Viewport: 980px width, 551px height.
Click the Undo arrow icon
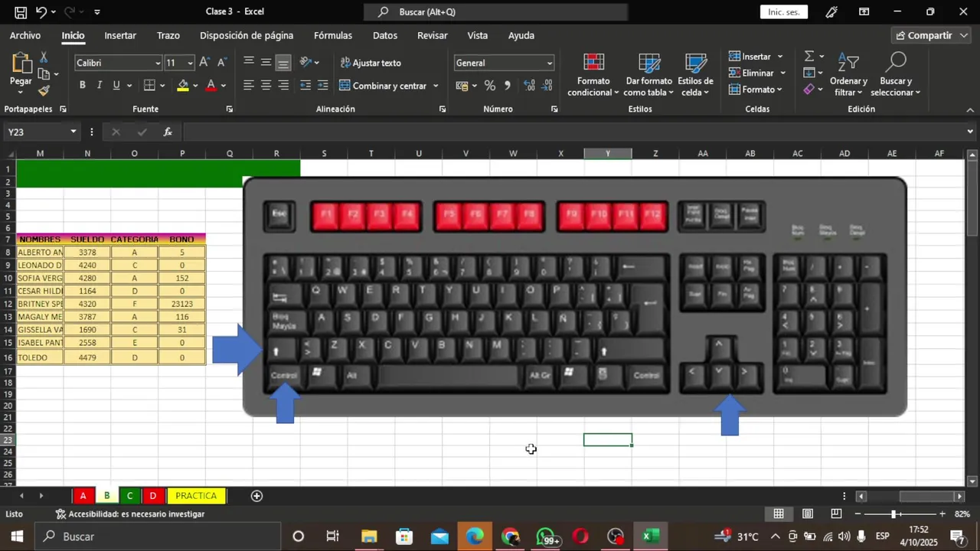coord(41,11)
